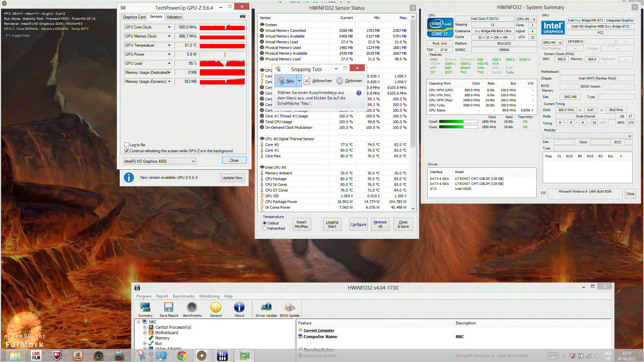
Task: Open the Summary tool in HWiNFO32 toolbar
Action: click(x=145, y=309)
